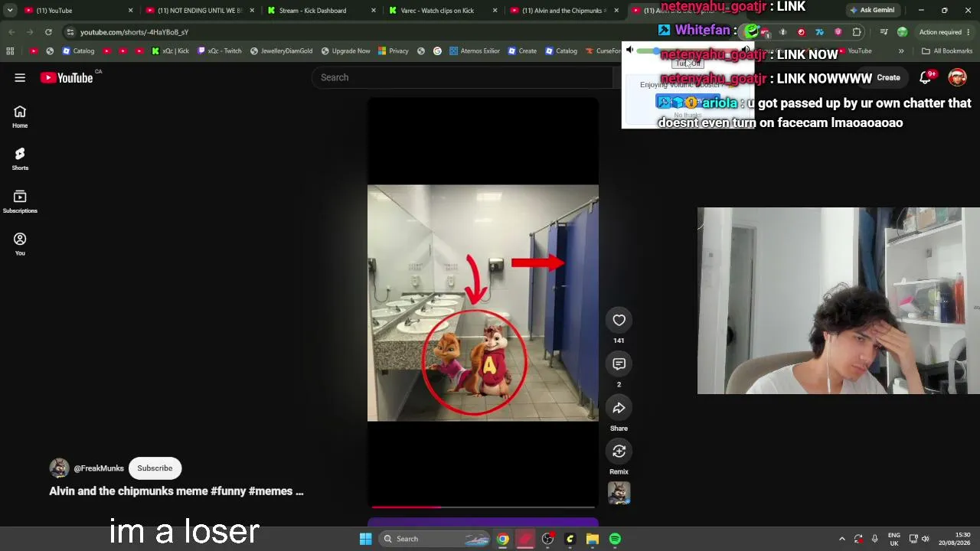This screenshot has width=980, height=551.
Task: Click the microphone tray icon
Action: click(x=874, y=539)
